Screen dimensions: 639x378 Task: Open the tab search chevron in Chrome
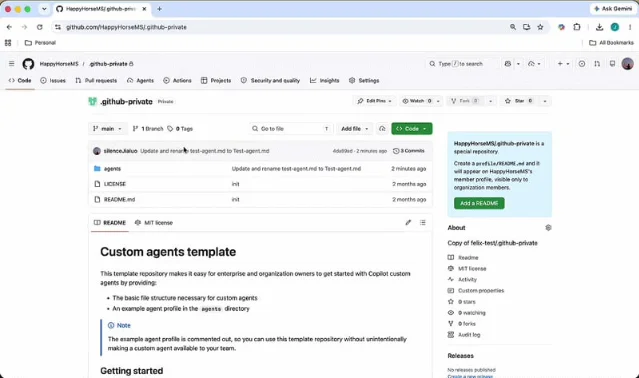[44, 9]
